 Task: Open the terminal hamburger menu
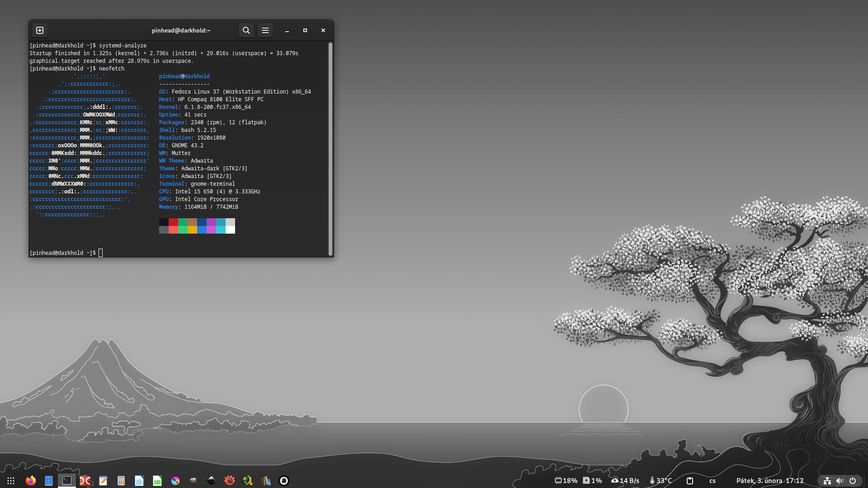click(x=265, y=30)
